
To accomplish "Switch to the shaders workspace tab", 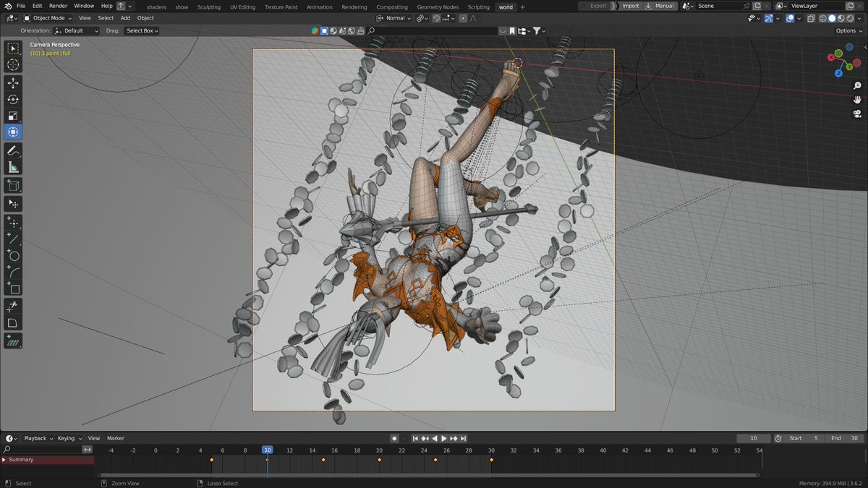I will click(x=156, y=7).
